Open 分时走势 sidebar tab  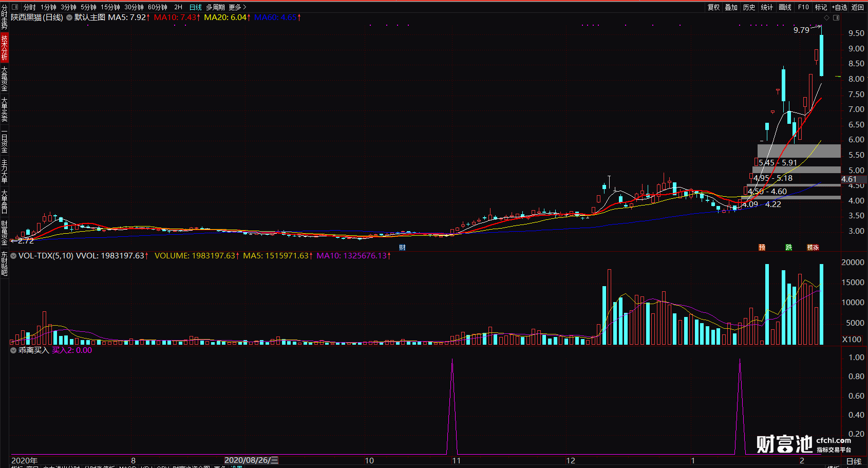pos(4,17)
